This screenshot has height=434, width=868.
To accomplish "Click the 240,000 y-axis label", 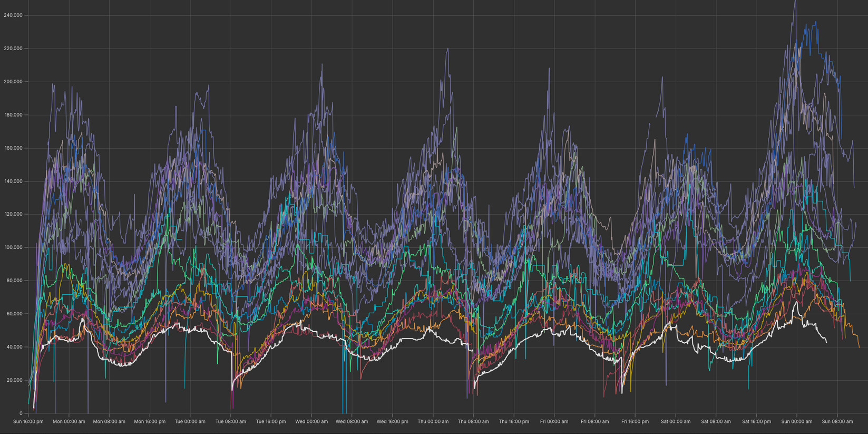I will (x=13, y=15).
